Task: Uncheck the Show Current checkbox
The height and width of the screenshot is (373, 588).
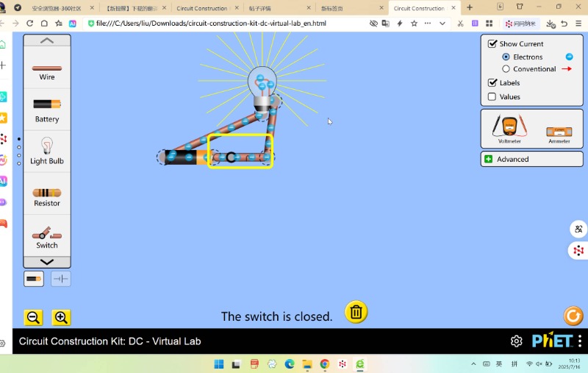Action: click(x=492, y=44)
